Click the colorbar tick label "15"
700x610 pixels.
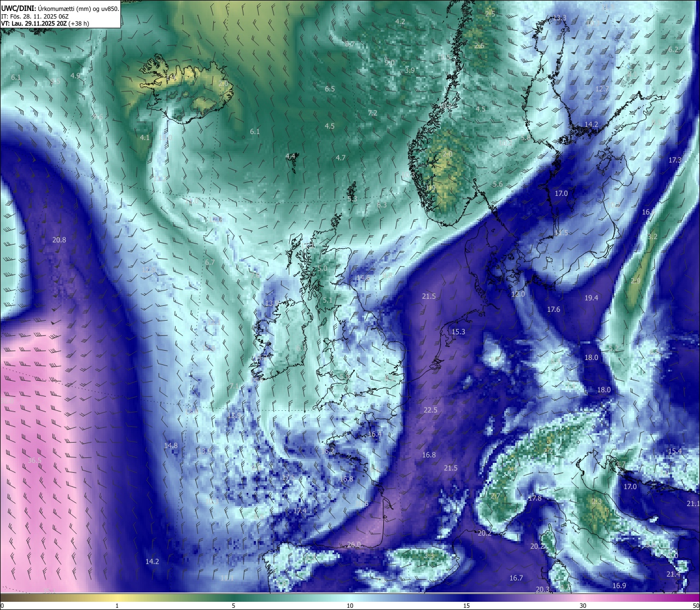click(466, 606)
